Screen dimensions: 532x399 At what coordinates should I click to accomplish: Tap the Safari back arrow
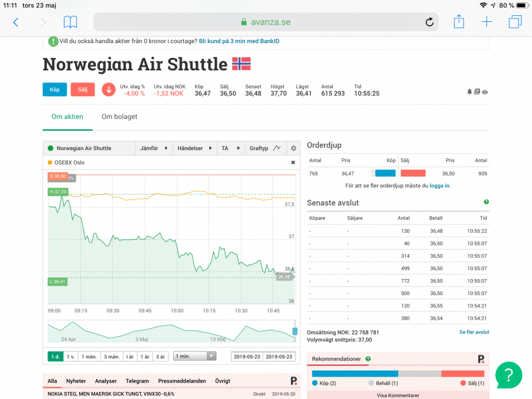15,22
